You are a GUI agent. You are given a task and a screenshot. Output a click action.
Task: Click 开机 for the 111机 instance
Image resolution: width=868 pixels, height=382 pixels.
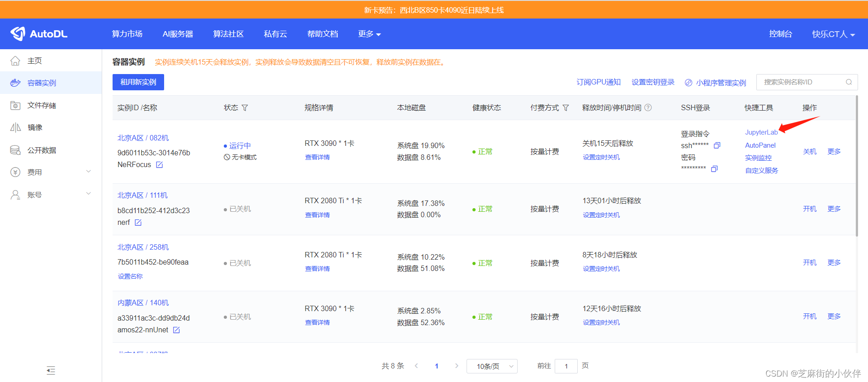tap(810, 209)
